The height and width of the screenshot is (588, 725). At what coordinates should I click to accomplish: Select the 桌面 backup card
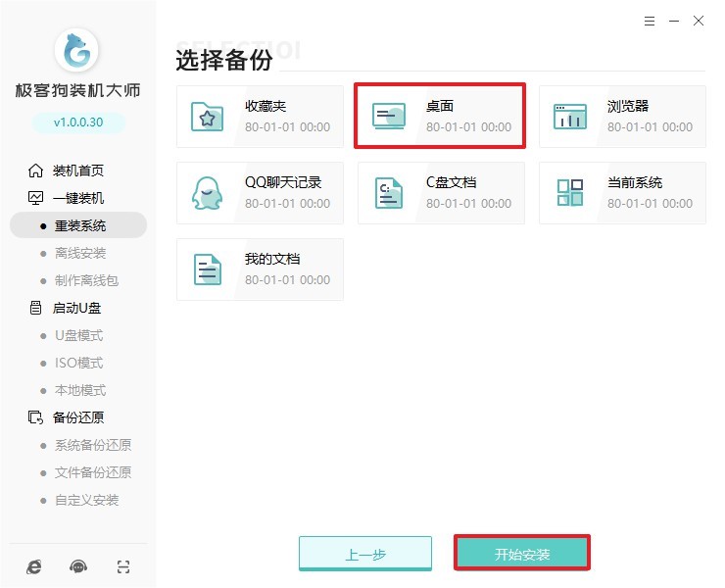coord(440,116)
